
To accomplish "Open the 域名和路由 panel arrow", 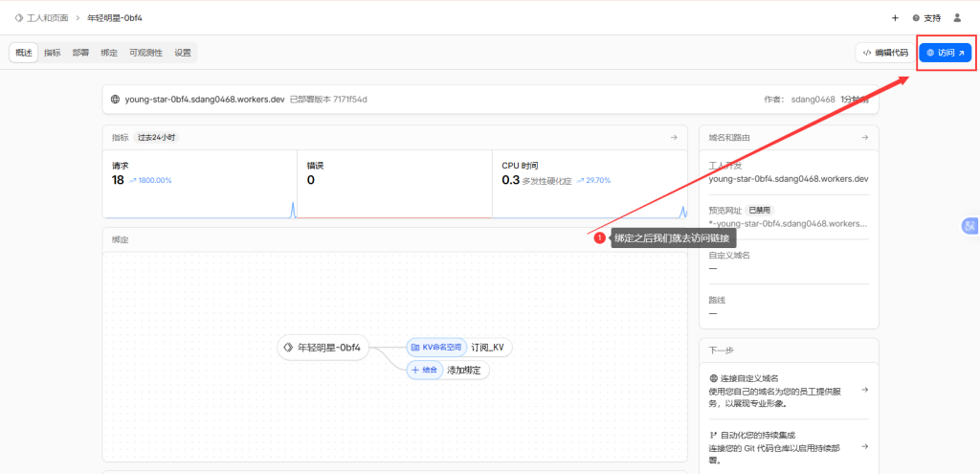I will (865, 137).
